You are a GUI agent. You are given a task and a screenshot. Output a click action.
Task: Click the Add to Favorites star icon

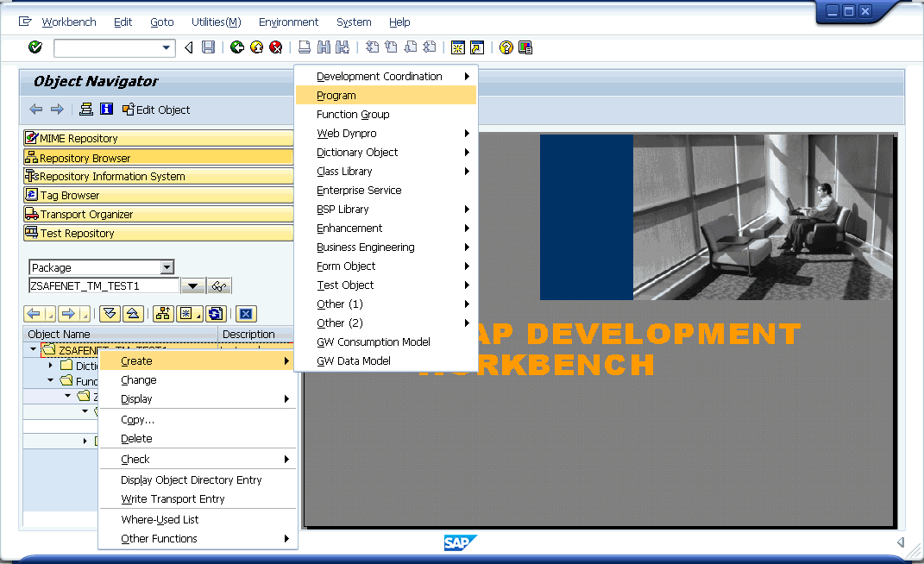click(189, 314)
